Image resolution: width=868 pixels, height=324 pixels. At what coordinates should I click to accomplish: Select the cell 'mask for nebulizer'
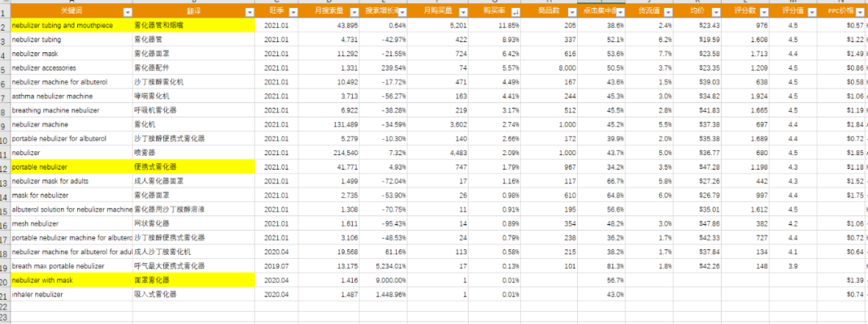[x=72, y=195]
